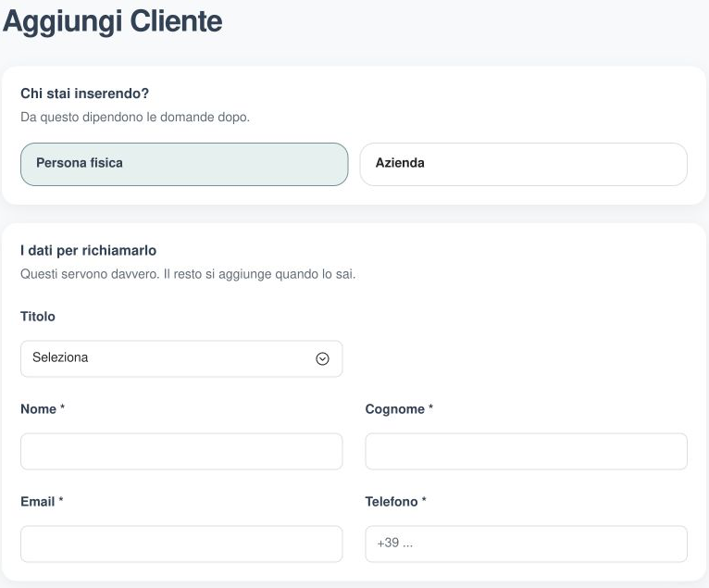Focus the Cognome input field
Image resolution: width=709 pixels, height=588 pixels.
(527, 451)
